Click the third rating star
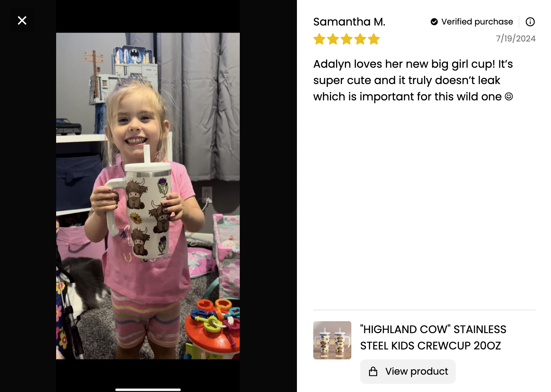 (347, 39)
